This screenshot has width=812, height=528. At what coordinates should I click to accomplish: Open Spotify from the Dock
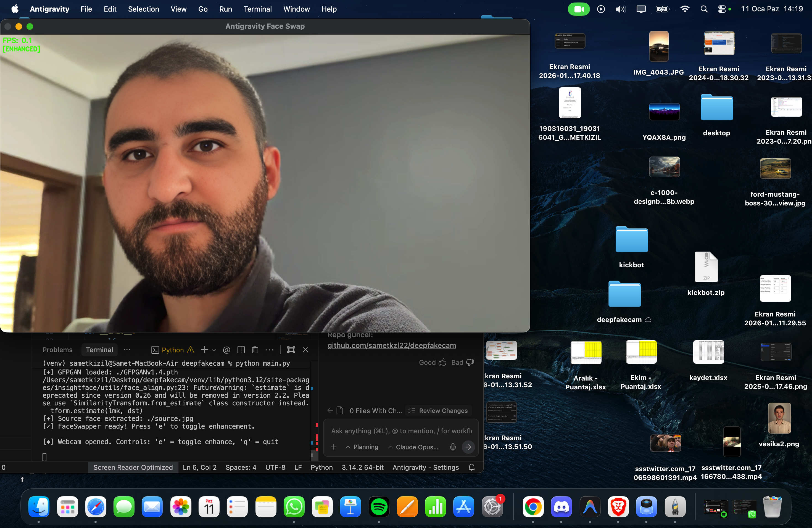379,506
